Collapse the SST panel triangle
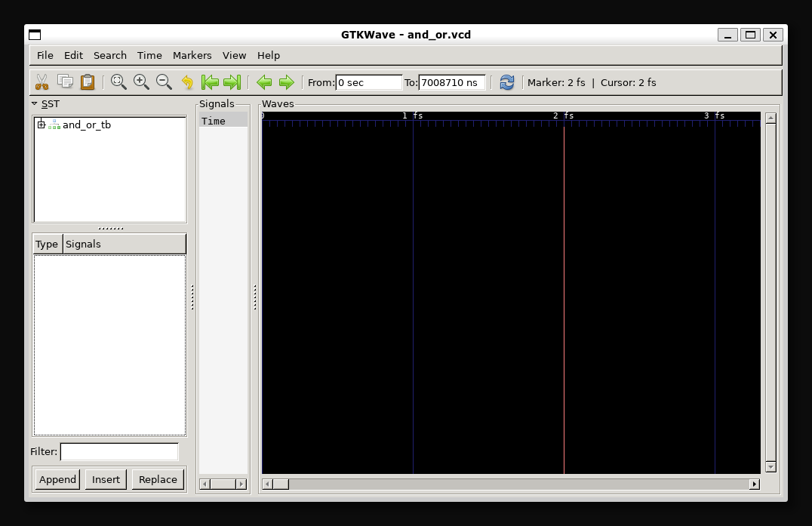The image size is (812, 526). pos(35,103)
